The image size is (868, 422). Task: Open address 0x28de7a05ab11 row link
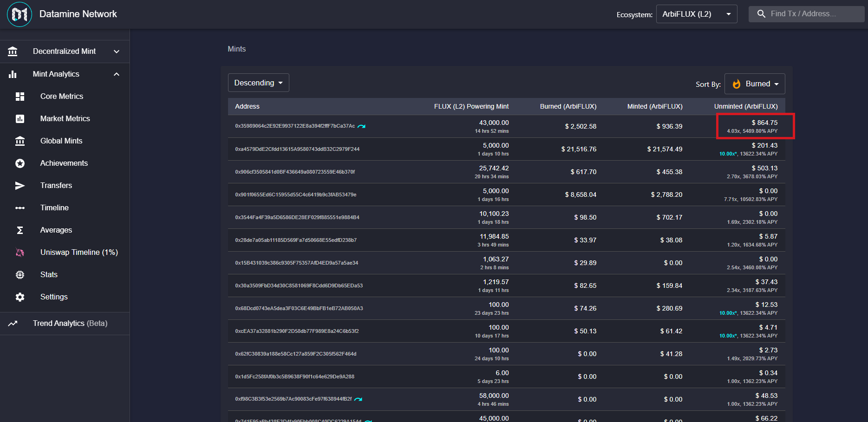[x=296, y=240]
